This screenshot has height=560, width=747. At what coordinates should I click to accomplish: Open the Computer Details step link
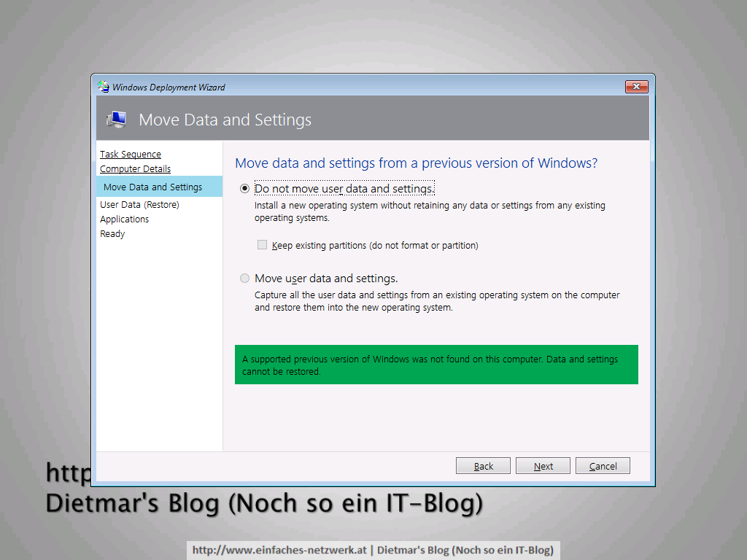point(135,168)
